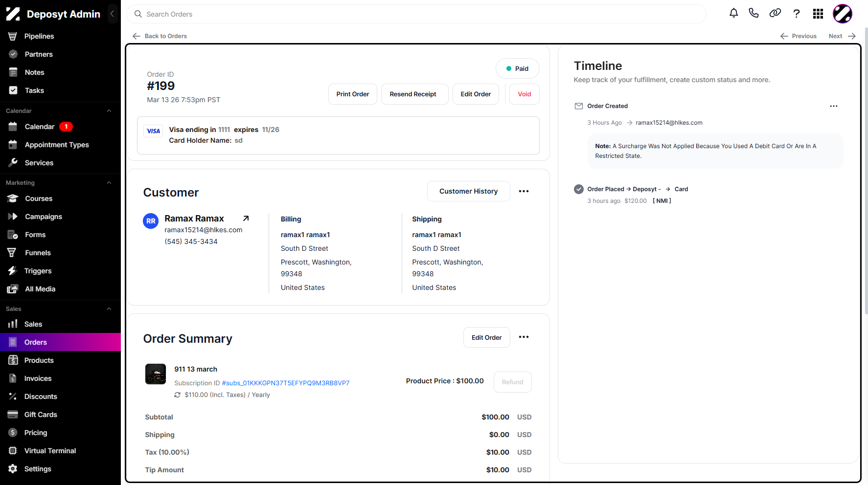Focus the Search Orders field
The width and height of the screenshot is (868, 485).
click(x=416, y=14)
